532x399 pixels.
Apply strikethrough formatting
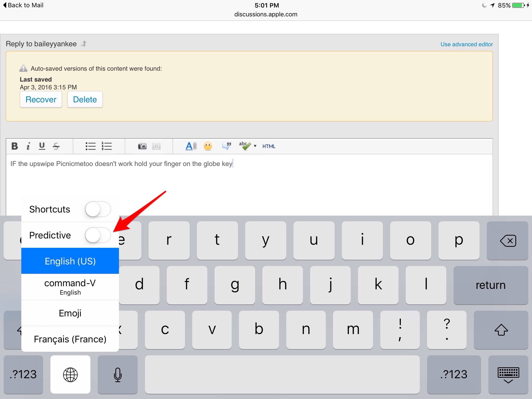pos(56,146)
